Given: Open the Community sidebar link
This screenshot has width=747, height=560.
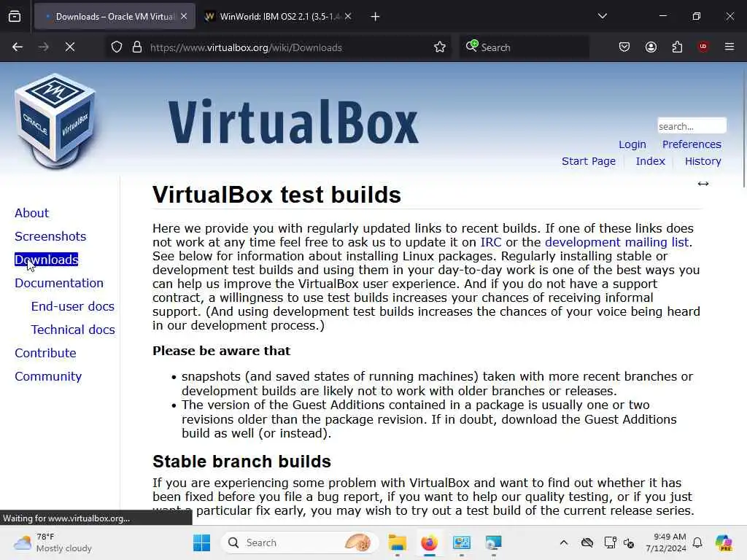Looking at the screenshot, I should pyautogui.click(x=48, y=376).
